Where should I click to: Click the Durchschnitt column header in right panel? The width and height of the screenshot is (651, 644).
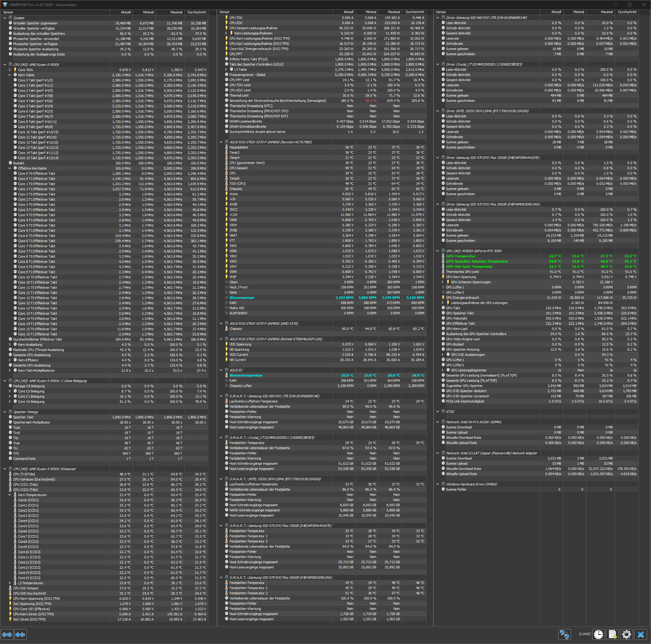(x=627, y=12)
